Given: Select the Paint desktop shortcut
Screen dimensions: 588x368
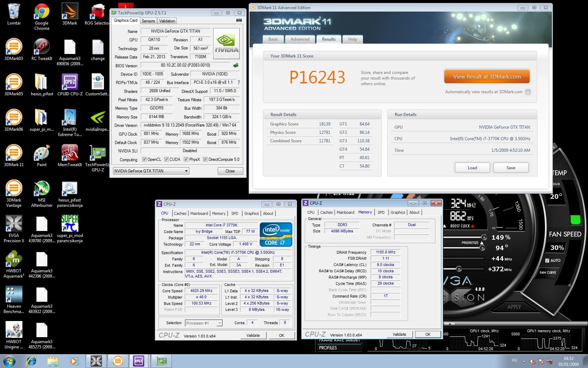Looking at the screenshot, I should [42, 156].
